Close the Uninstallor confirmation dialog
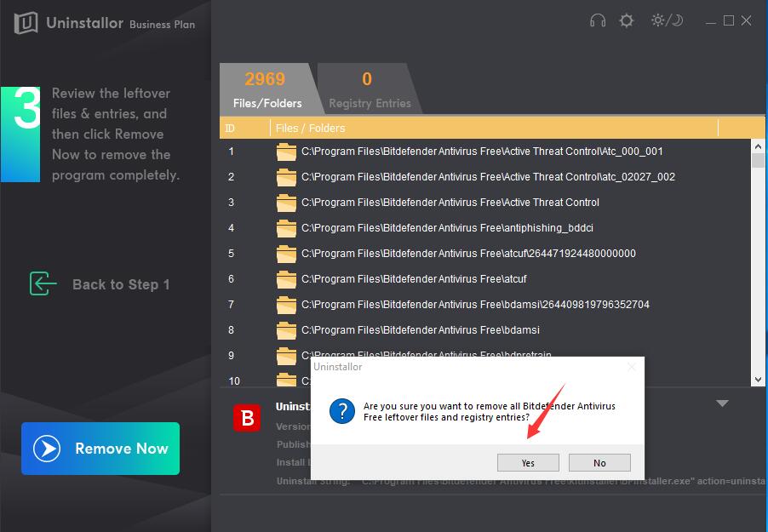Screen dimensions: 768x532 click(632, 367)
